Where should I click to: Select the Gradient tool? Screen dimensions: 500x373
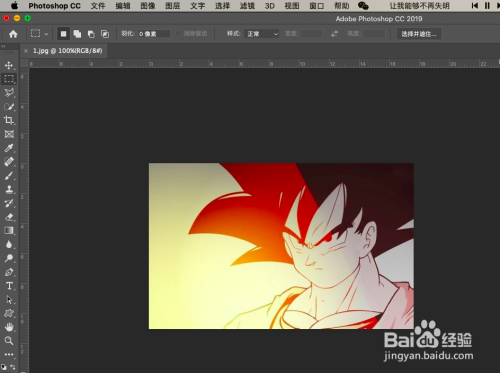click(9, 231)
